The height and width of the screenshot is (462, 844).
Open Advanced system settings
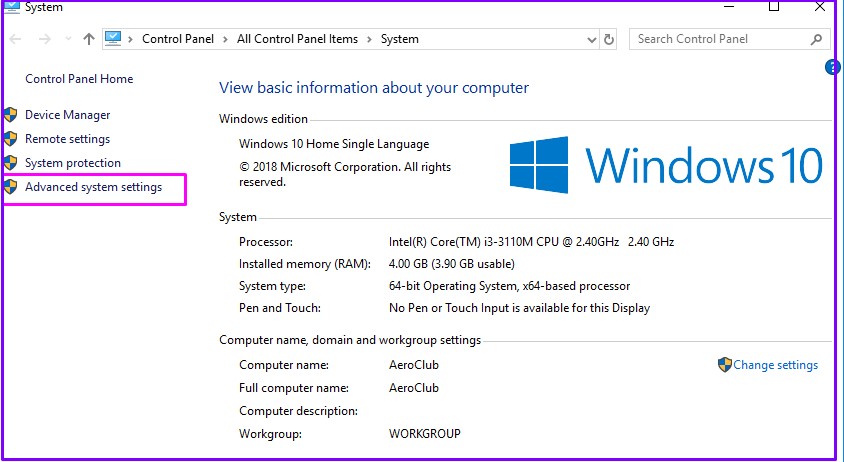pos(93,187)
